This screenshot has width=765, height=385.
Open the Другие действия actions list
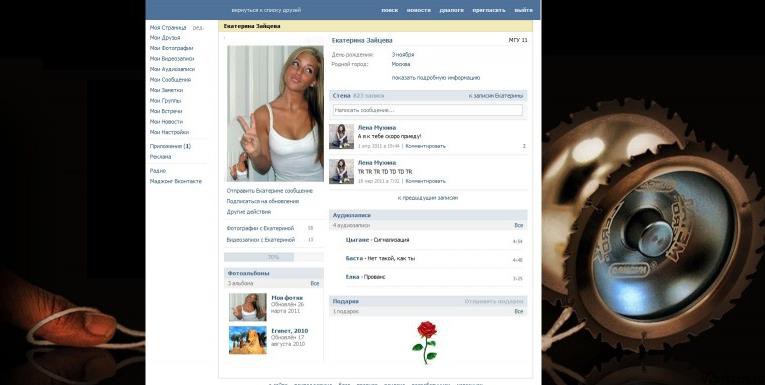[248, 212]
